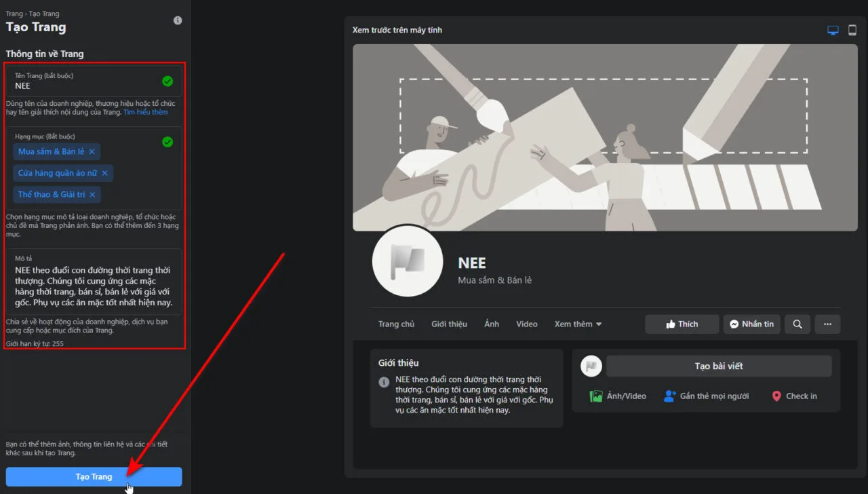868x494 pixels.
Task: Click the Trang breadcrumb link
Action: pos(14,14)
